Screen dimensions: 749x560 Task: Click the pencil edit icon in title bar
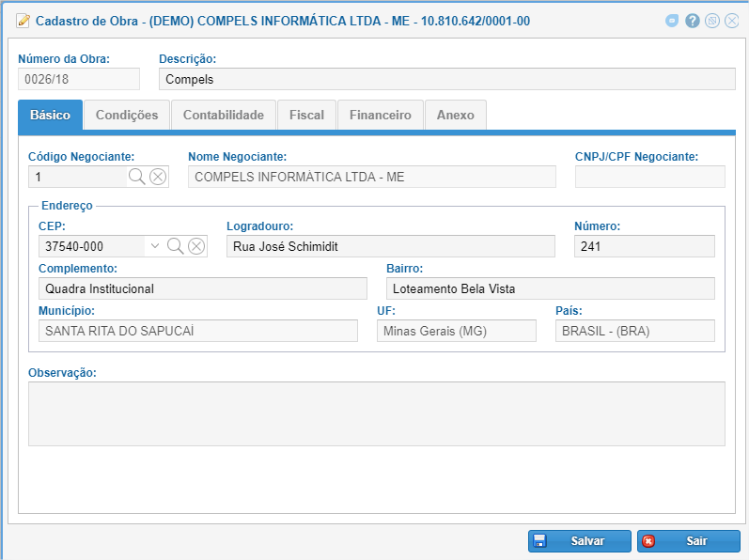click(x=23, y=21)
